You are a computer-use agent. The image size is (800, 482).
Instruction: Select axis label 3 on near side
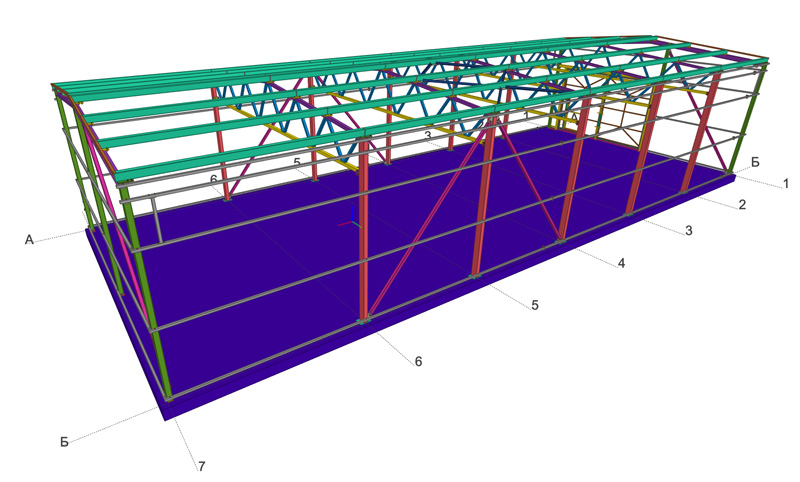tap(688, 231)
